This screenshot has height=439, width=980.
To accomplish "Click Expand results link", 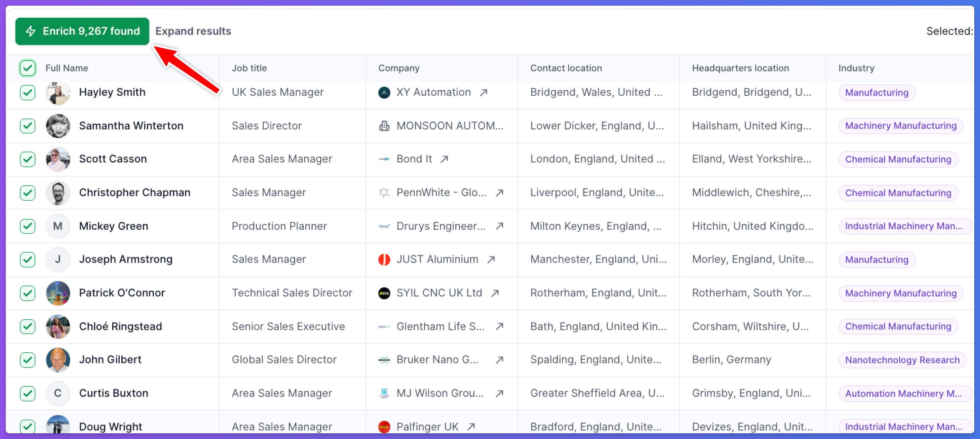I will [x=193, y=31].
